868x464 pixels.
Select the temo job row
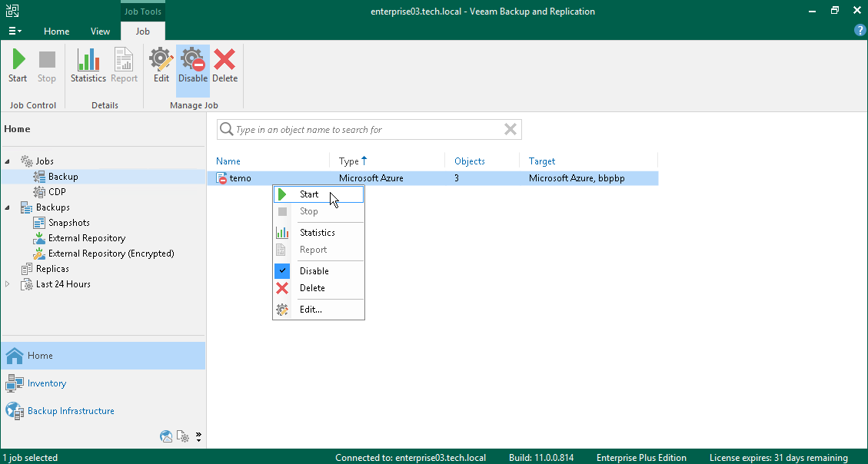click(x=433, y=178)
